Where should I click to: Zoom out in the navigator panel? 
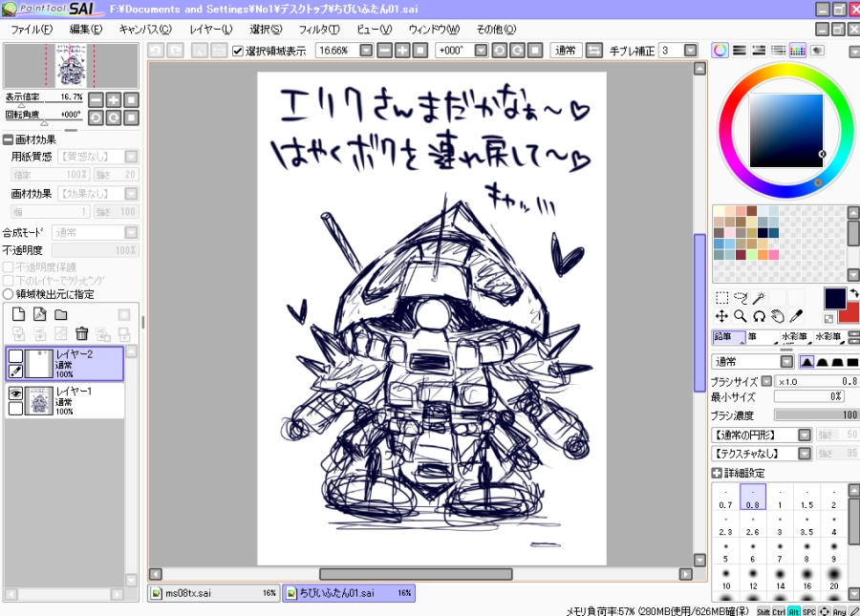coord(96,99)
